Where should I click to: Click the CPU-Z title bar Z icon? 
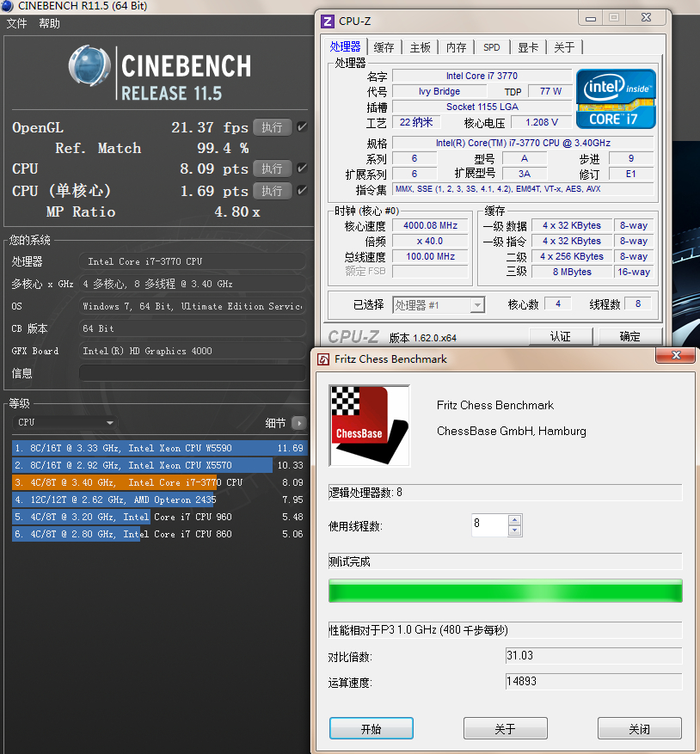(x=327, y=21)
